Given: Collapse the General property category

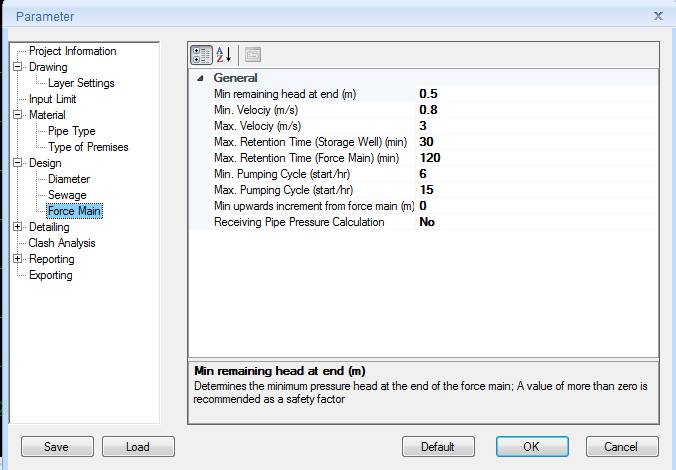Looking at the screenshot, I should pyautogui.click(x=200, y=78).
